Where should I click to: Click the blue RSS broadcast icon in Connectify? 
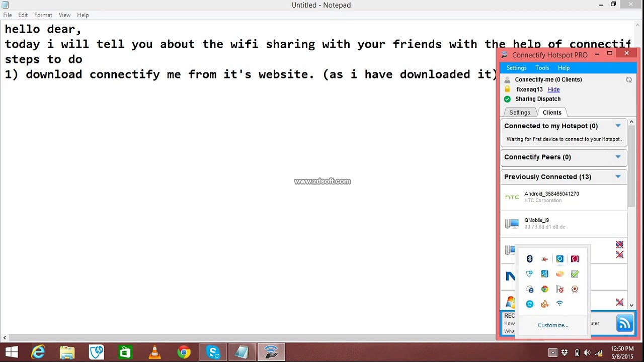(x=624, y=324)
